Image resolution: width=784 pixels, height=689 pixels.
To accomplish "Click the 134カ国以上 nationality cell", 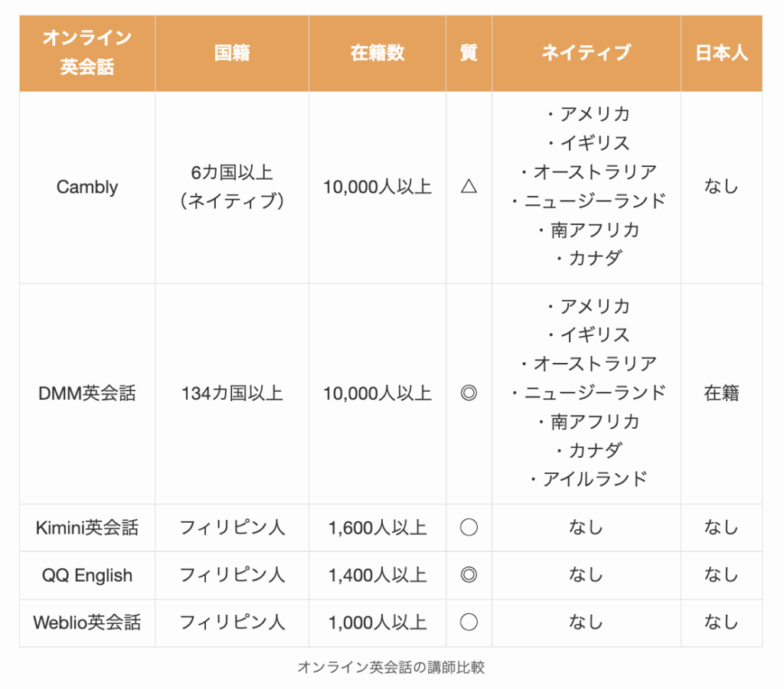I will coord(232,393).
